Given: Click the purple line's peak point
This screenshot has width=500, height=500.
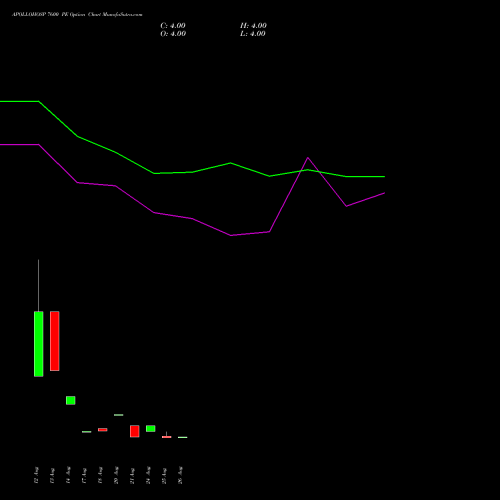Looking at the screenshot, I should click(x=308, y=158).
